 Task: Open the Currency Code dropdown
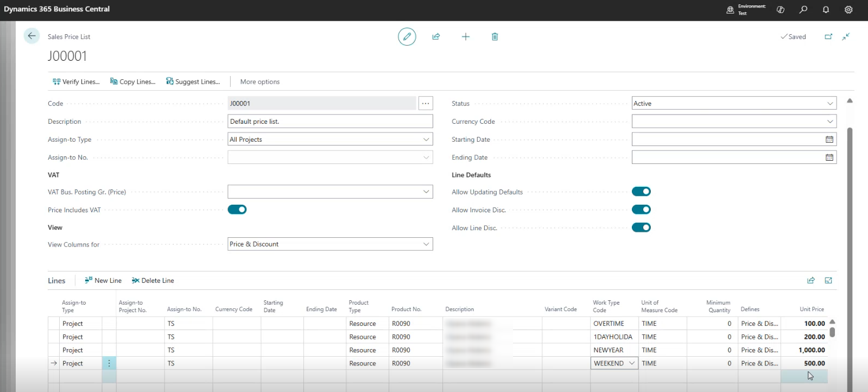tap(830, 122)
